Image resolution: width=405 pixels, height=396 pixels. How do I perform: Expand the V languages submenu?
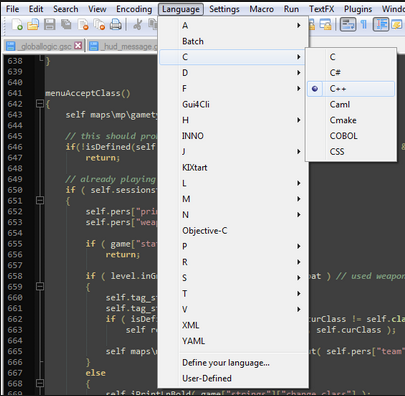click(x=233, y=309)
